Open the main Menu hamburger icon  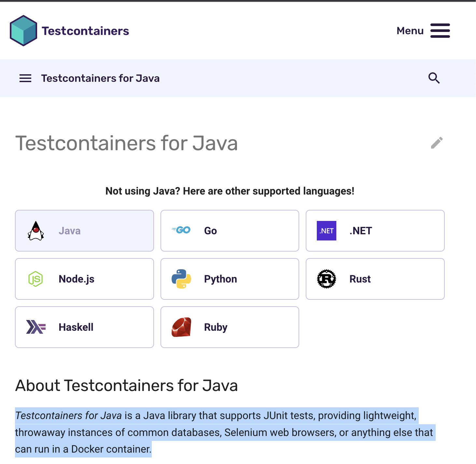click(x=440, y=31)
